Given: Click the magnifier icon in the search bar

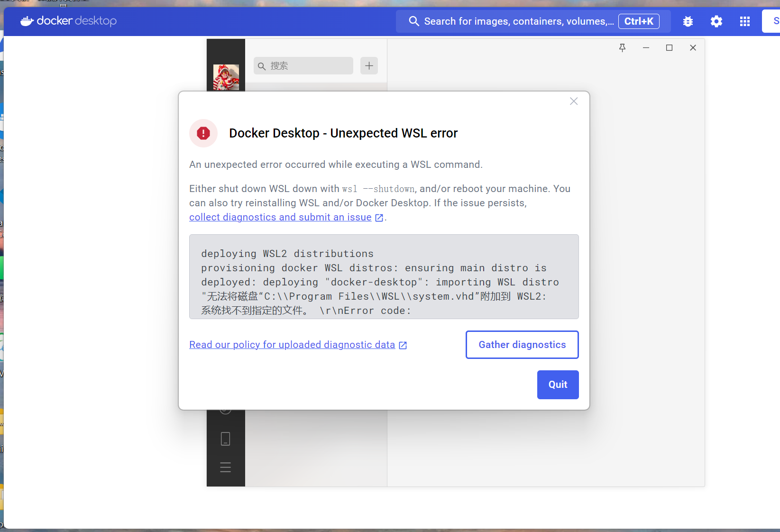Looking at the screenshot, I should (x=413, y=21).
